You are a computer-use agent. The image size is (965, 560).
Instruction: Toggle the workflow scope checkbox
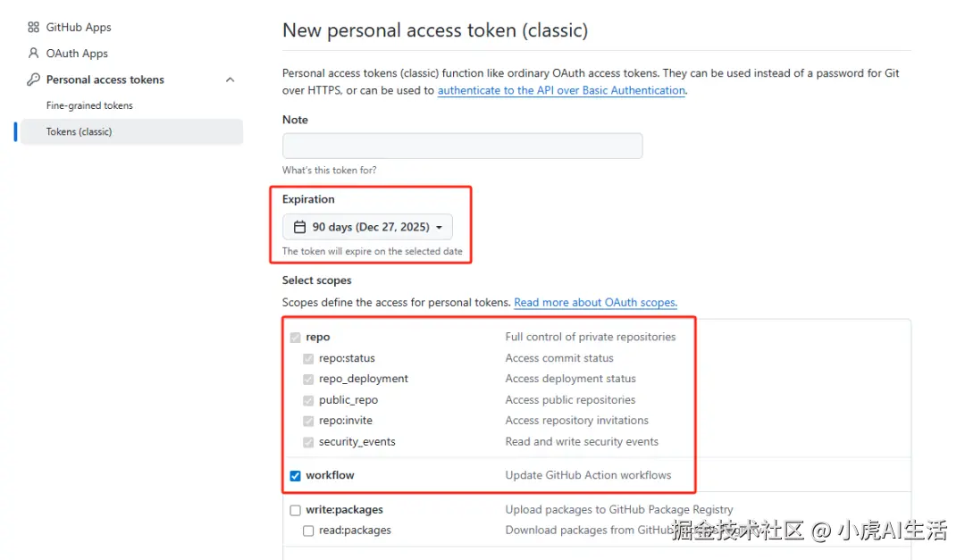[295, 476]
